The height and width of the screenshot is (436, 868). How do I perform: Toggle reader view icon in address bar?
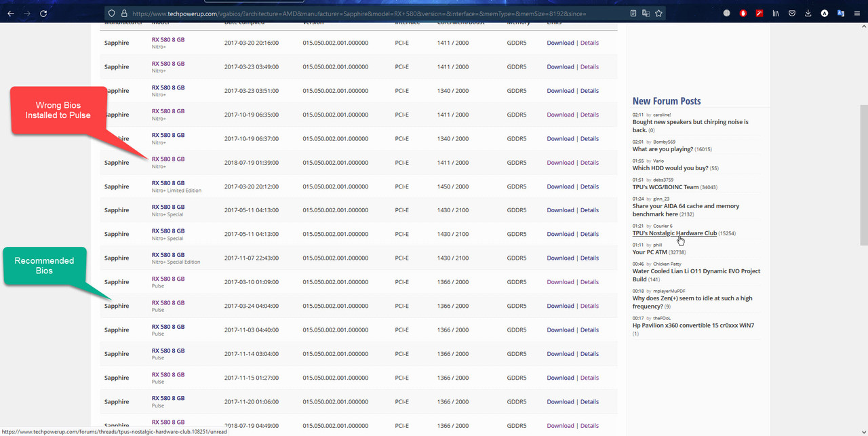[x=633, y=13]
